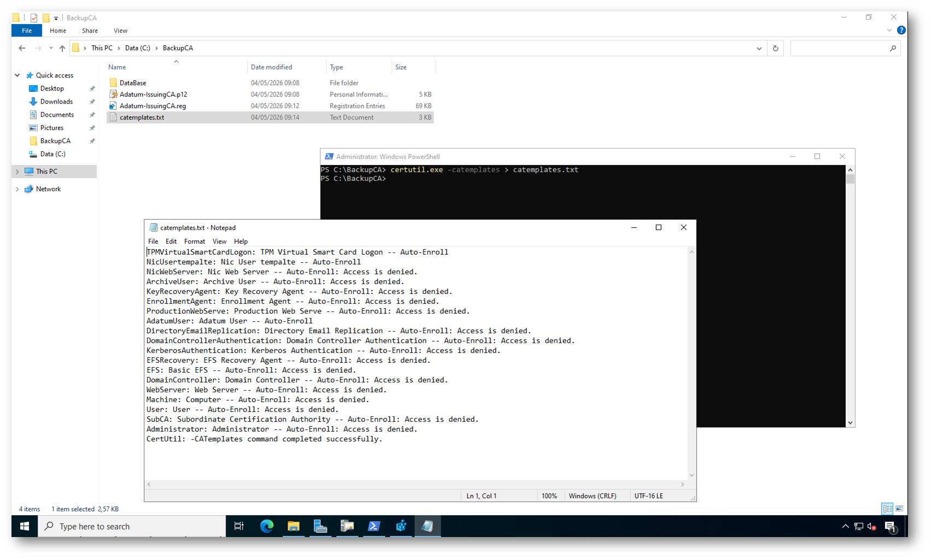Viewport: 931px width, 560px height.
Task: Open the PowerShell taskbar icon
Action: tap(374, 526)
